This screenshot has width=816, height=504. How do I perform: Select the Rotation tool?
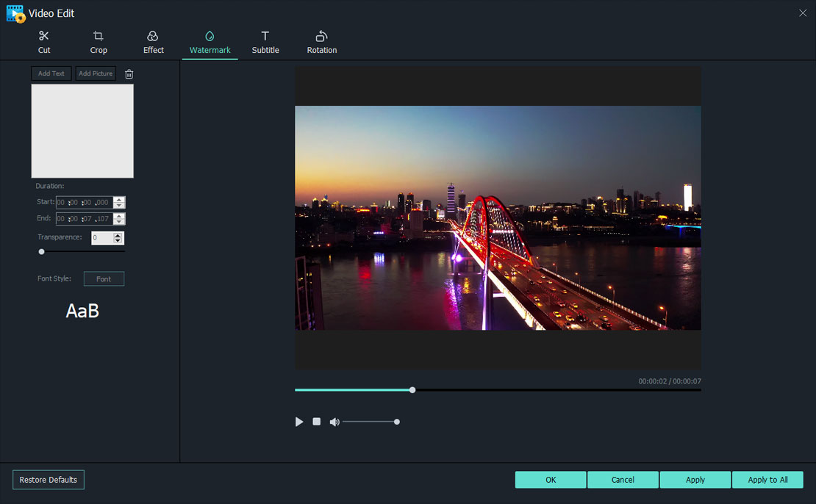coord(321,41)
